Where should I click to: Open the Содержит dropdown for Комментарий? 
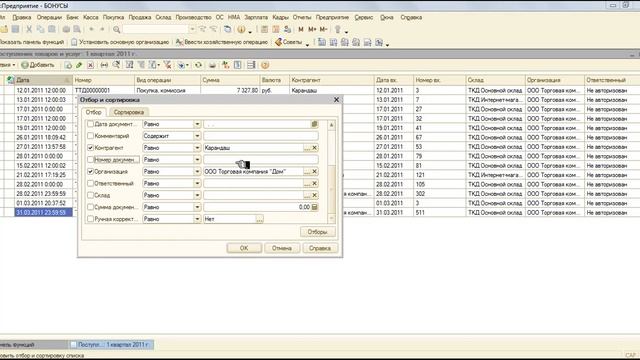tap(197, 136)
